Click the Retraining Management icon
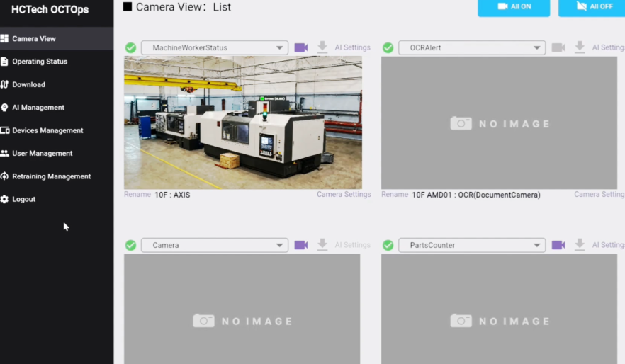Screen dimensions: 625x364 point(4,176)
